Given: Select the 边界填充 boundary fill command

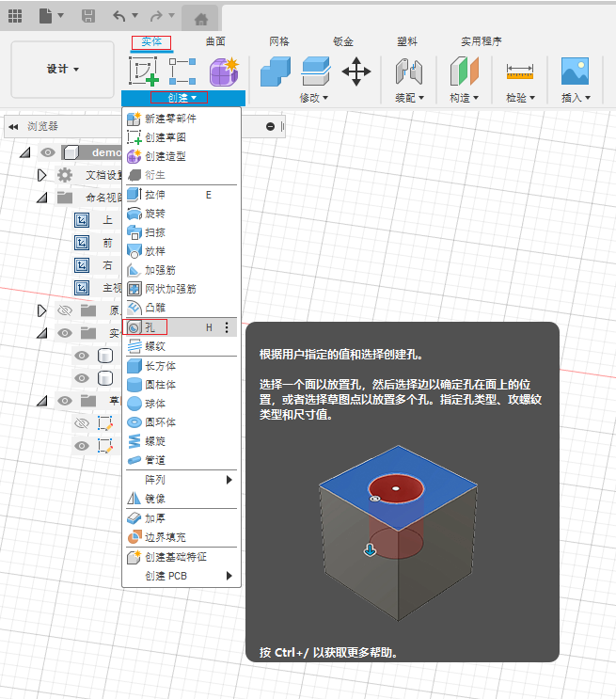Looking at the screenshot, I should coord(182,537).
